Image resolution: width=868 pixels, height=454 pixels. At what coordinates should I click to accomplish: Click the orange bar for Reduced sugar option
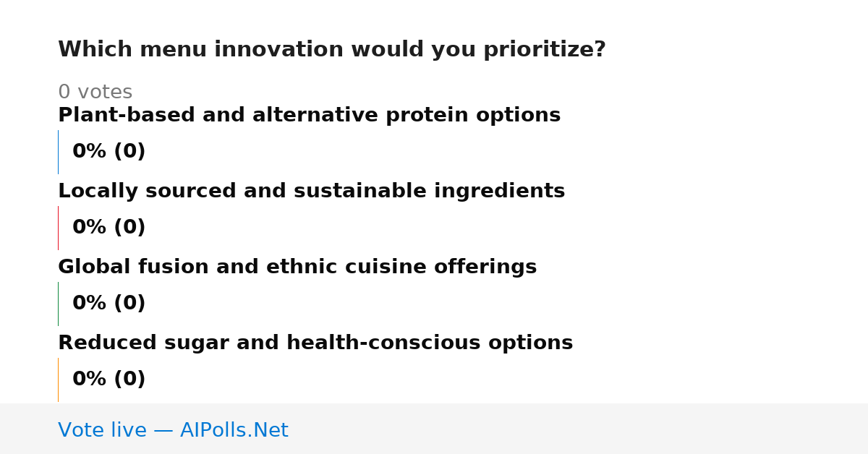tap(58, 380)
